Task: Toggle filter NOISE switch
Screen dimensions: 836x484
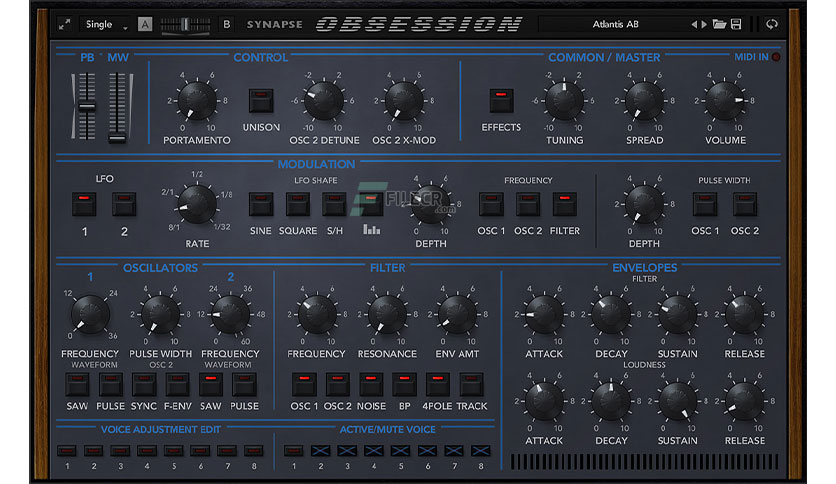Action: coord(371,384)
